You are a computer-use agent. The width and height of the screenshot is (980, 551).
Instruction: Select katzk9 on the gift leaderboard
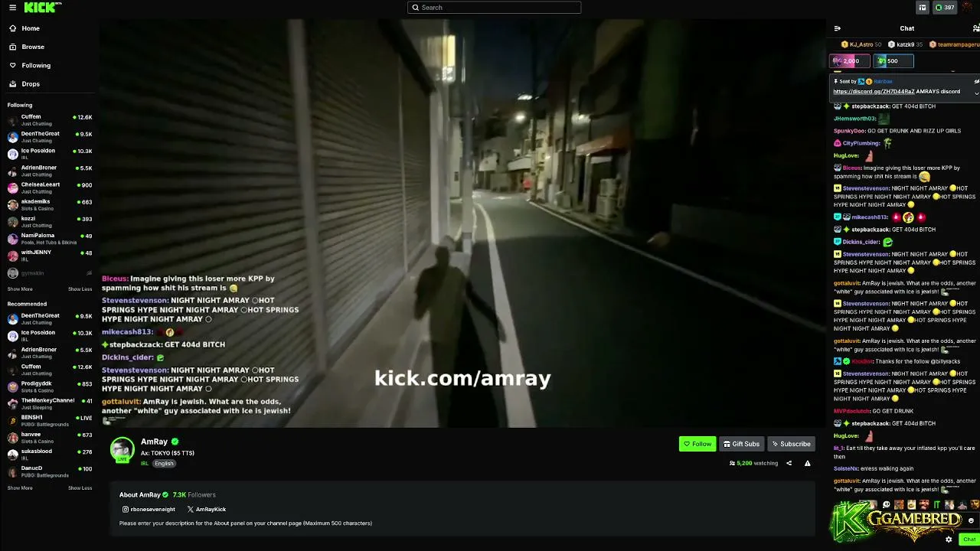906,44
